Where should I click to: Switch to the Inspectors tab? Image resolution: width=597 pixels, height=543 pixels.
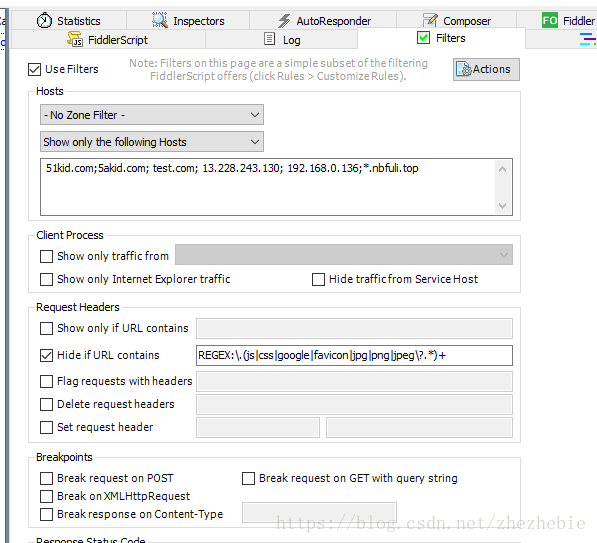188,21
